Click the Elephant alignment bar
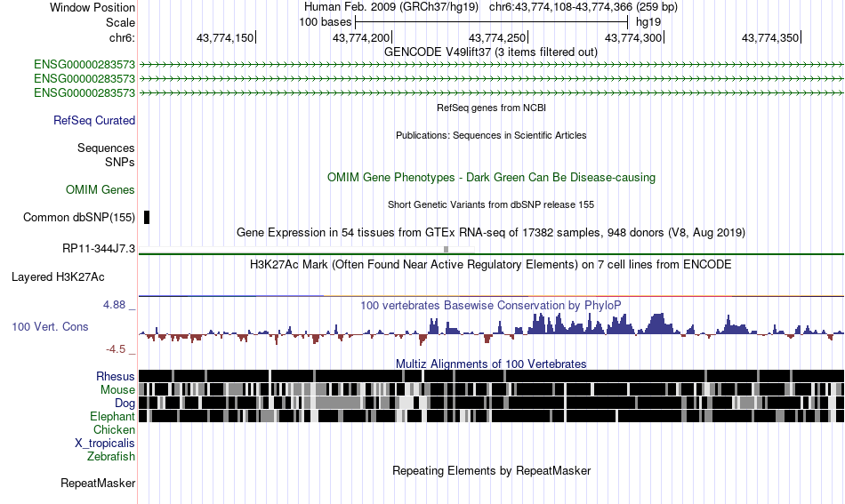 coord(491,416)
